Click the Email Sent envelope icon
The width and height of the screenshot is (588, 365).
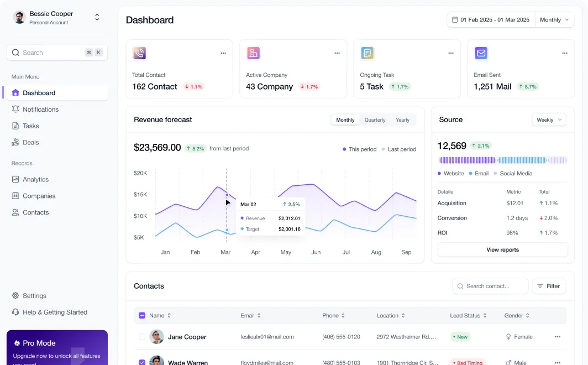tap(481, 53)
